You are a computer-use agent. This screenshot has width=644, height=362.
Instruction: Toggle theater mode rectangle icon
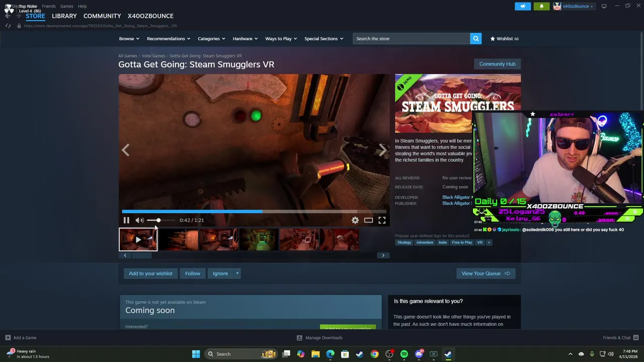tap(369, 220)
